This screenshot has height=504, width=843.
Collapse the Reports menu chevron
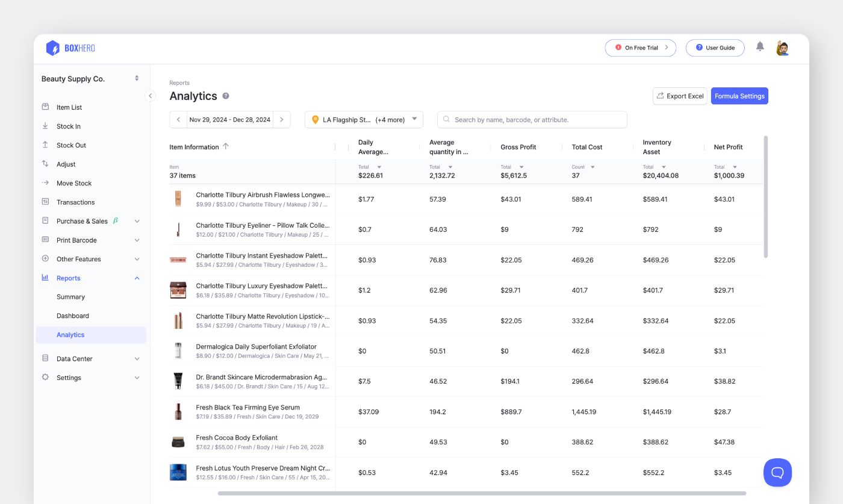click(x=137, y=278)
